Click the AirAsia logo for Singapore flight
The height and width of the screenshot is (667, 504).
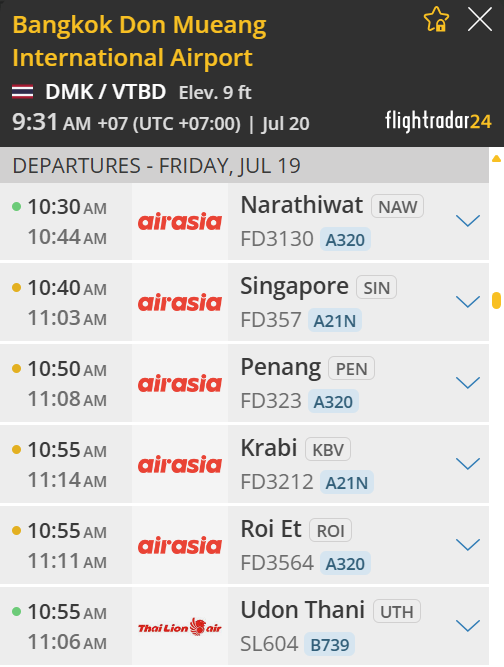179,302
